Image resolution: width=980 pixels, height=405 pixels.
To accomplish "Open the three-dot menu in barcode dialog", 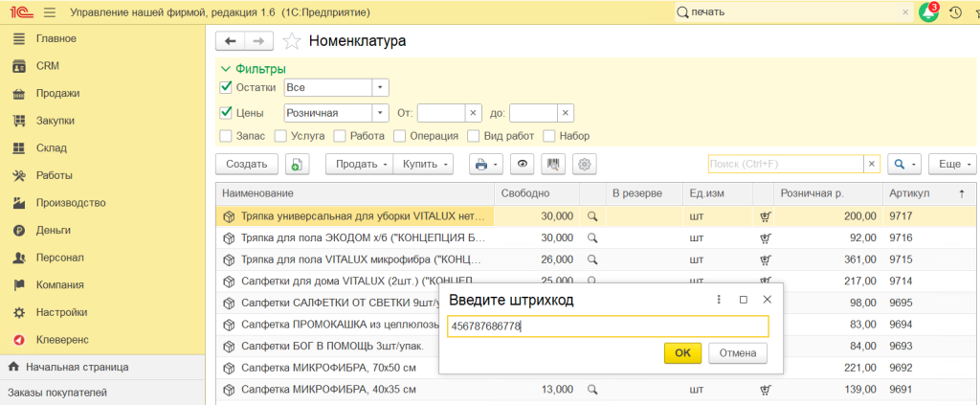I will click(x=719, y=300).
